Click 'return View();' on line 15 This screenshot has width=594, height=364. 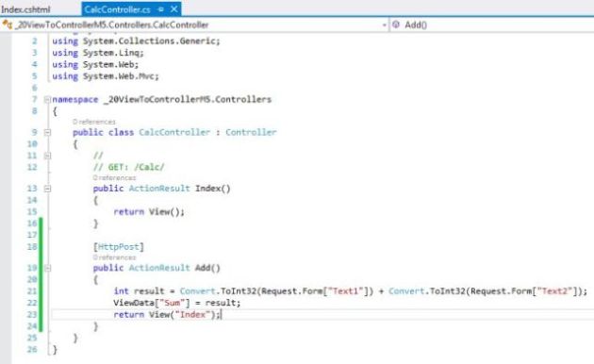(149, 212)
